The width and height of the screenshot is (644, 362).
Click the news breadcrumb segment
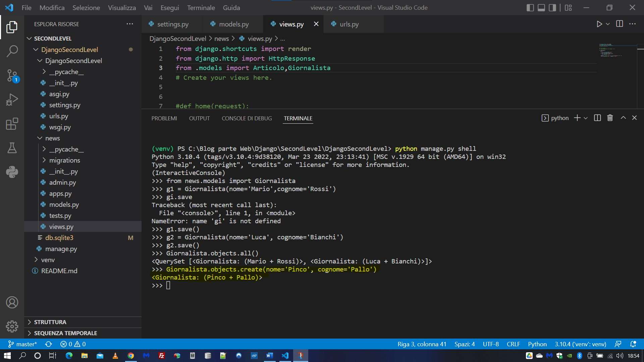(x=221, y=39)
